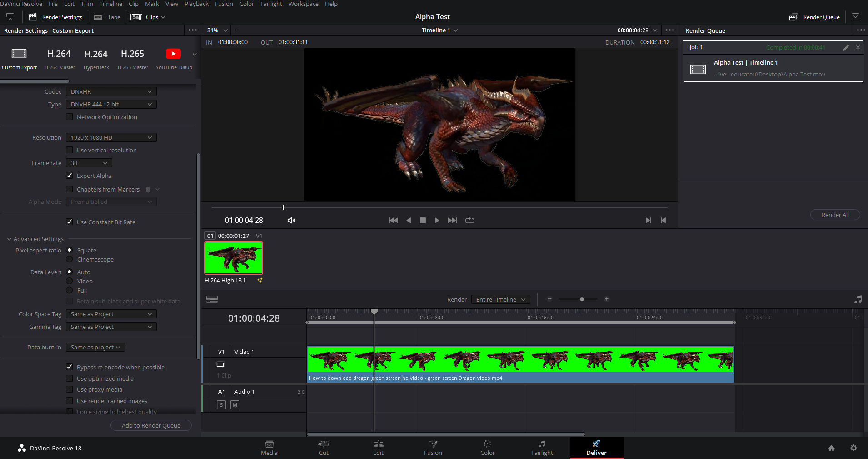Uncheck Export Alpha
This screenshot has width=868, height=459.
pos(70,176)
